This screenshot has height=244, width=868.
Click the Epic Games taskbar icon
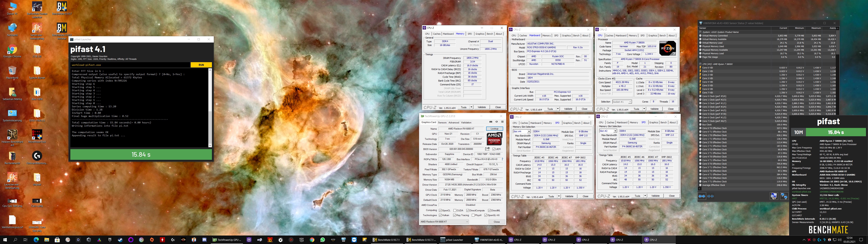tap(110, 240)
